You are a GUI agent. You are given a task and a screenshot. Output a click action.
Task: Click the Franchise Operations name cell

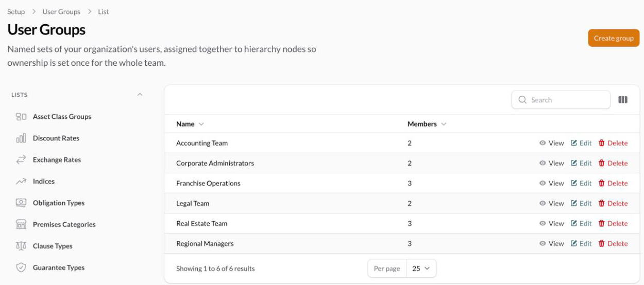point(208,183)
